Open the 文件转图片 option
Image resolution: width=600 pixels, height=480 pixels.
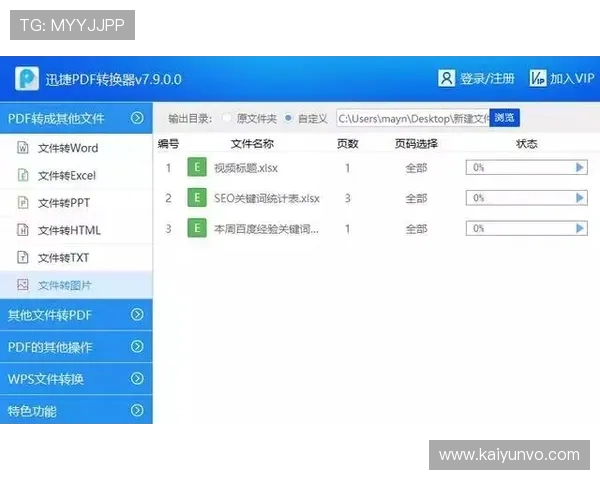pyautogui.click(x=77, y=285)
